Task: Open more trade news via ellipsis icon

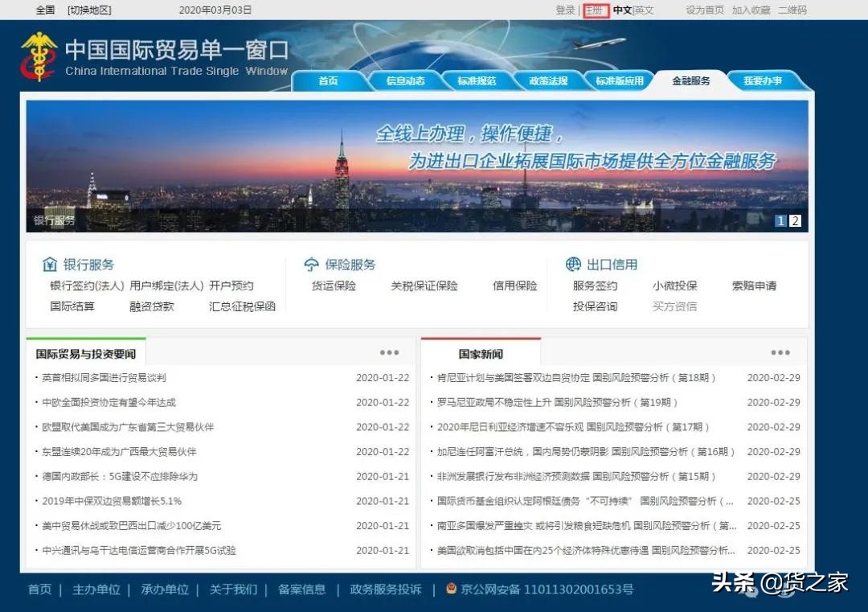Action: tap(389, 351)
